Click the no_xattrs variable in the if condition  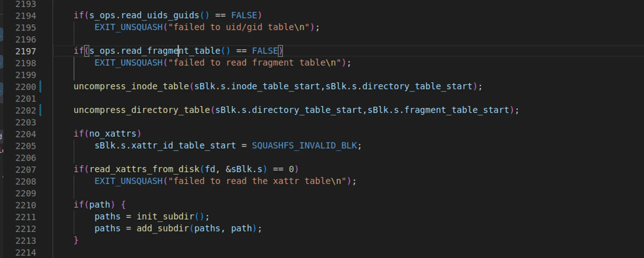pyautogui.click(x=113, y=134)
